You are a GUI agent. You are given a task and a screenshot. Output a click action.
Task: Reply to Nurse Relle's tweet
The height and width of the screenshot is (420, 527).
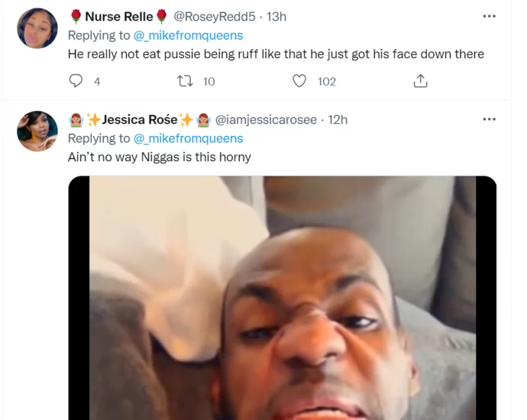tap(76, 81)
